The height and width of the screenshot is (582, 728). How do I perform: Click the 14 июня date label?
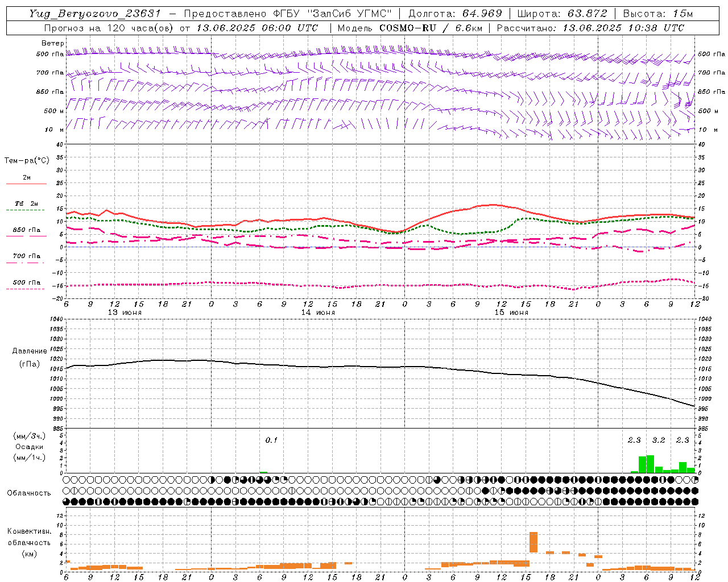[318, 313]
